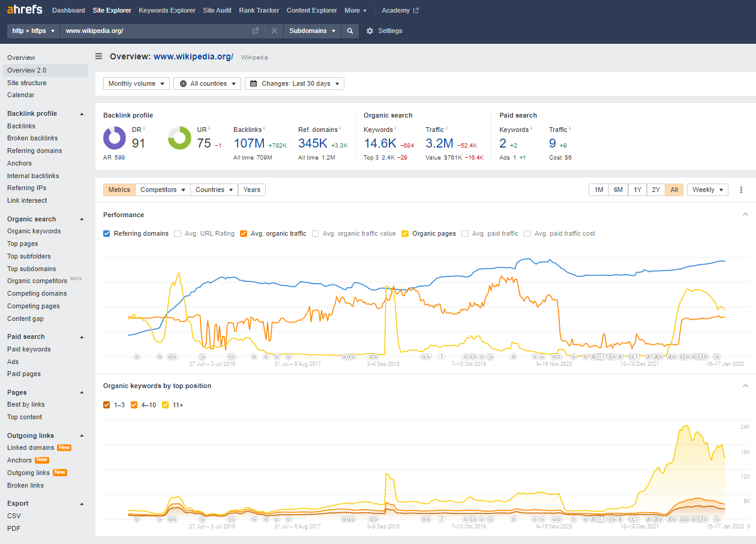Clear the URL with the X icon
The height and width of the screenshot is (544, 756).
[x=274, y=31]
